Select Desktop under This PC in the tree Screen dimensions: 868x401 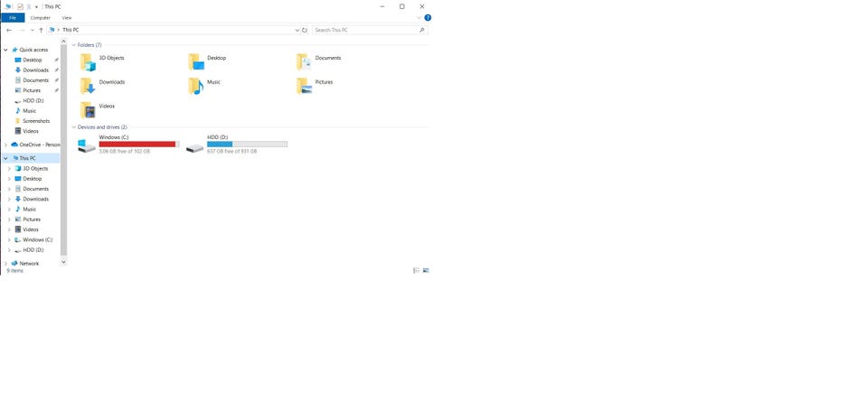click(33, 179)
